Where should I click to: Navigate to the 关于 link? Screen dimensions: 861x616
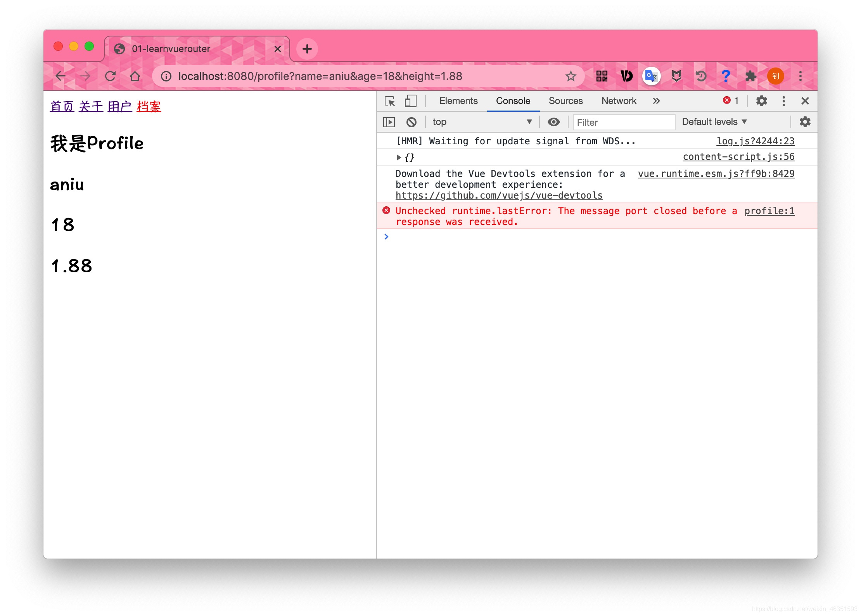pyautogui.click(x=91, y=106)
